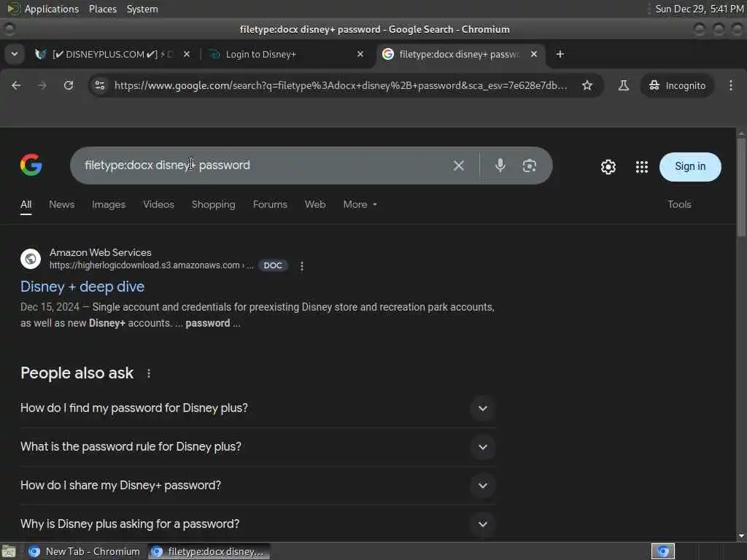Open the Applications menu
The width and height of the screenshot is (747, 560).
(52, 9)
